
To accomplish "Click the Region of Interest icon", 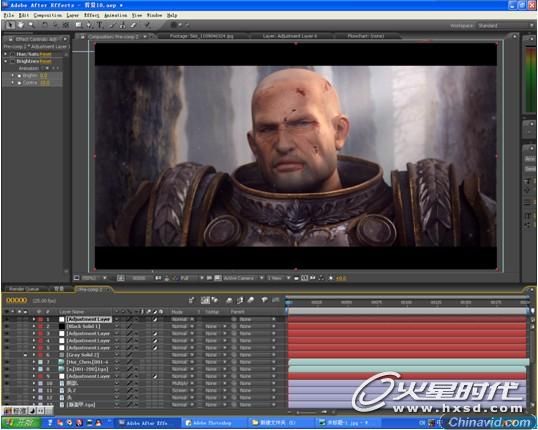I will [209, 278].
